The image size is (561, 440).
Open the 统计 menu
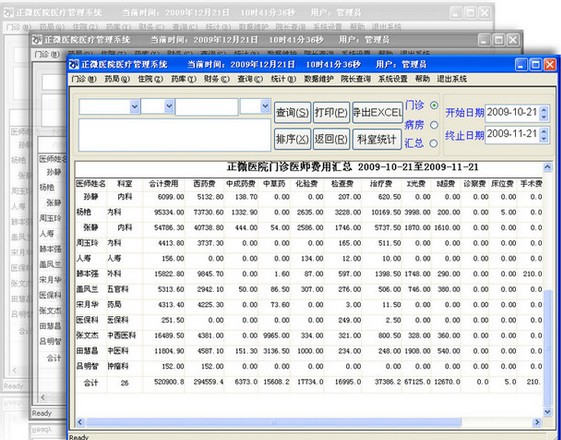point(283,79)
